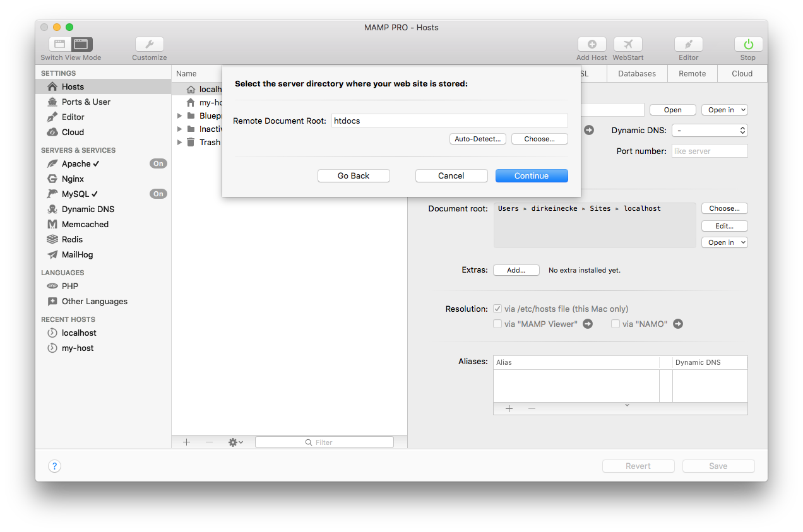Enable resolution via NAMO
Image resolution: width=803 pixels, height=532 pixels.
click(x=615, y=324)
